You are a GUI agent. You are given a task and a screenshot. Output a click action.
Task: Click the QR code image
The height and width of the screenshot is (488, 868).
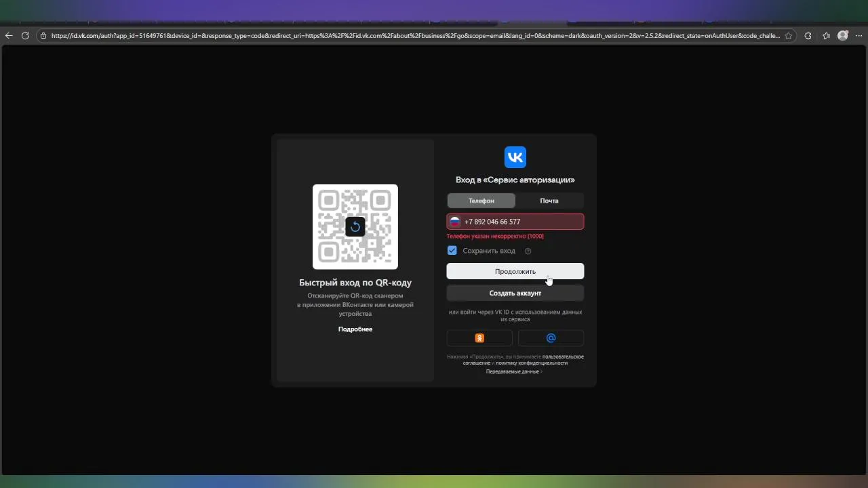[x=355, y=226]
